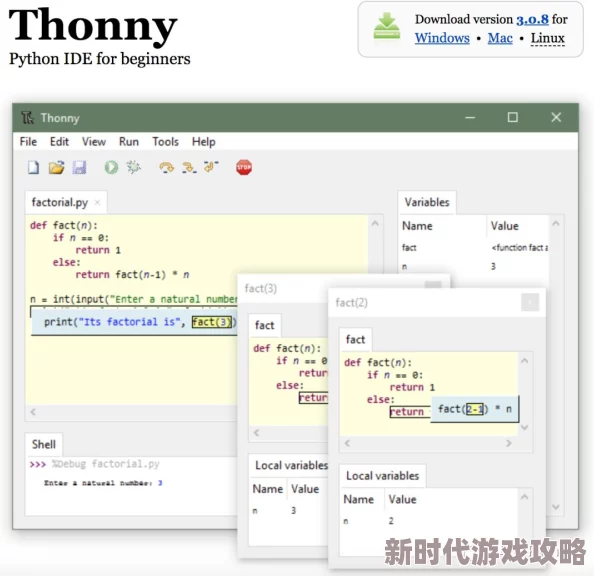594x576 pixels.
Task: Click the editor scrollbar up arrow
Action: click(x=375, y=224)
